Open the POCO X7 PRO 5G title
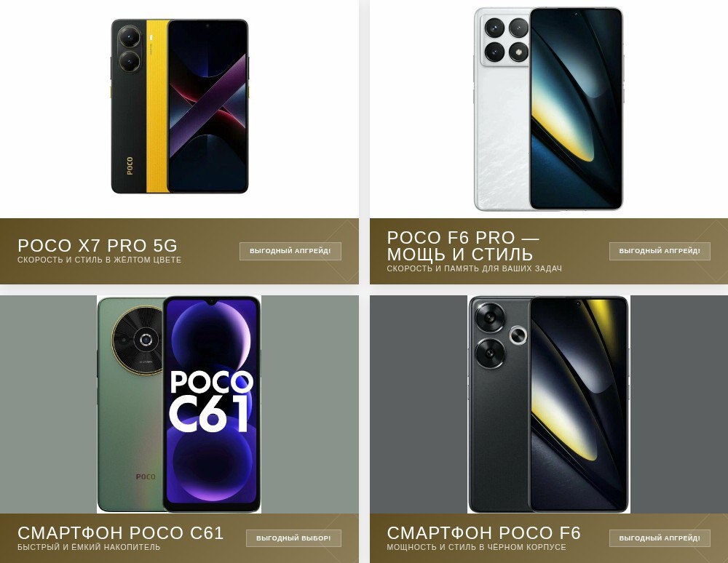The width and height of the screenshot is (728, 563). (98, 245)
